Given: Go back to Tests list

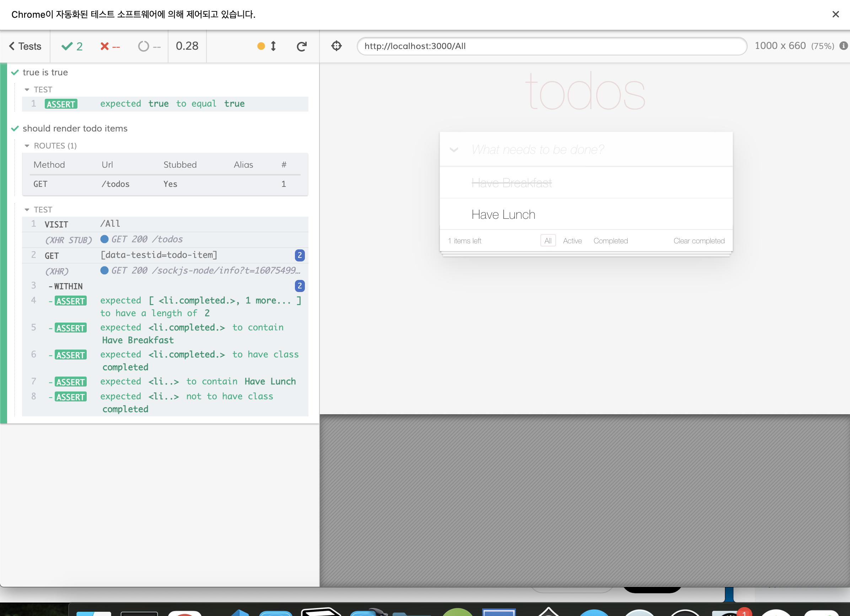Looking at the screenshot, I should click(x=25, y=46).
